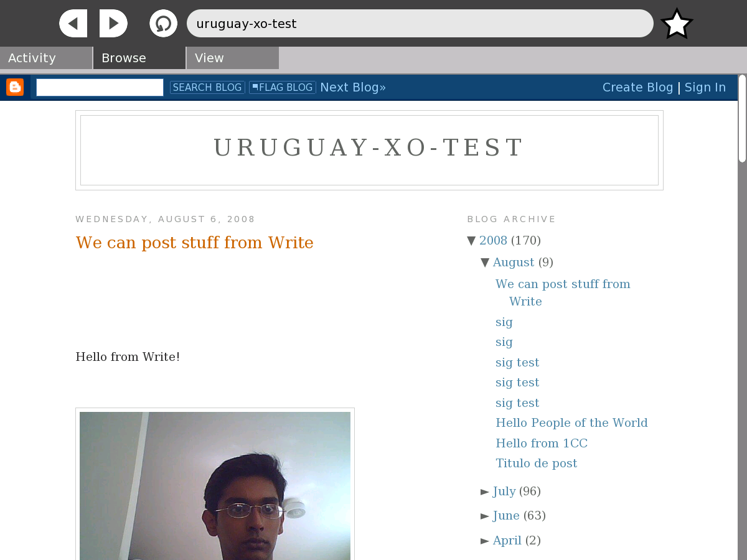Click the browser back arrow button
Viewport: 747px width, 560px height.
pos(73,24)
